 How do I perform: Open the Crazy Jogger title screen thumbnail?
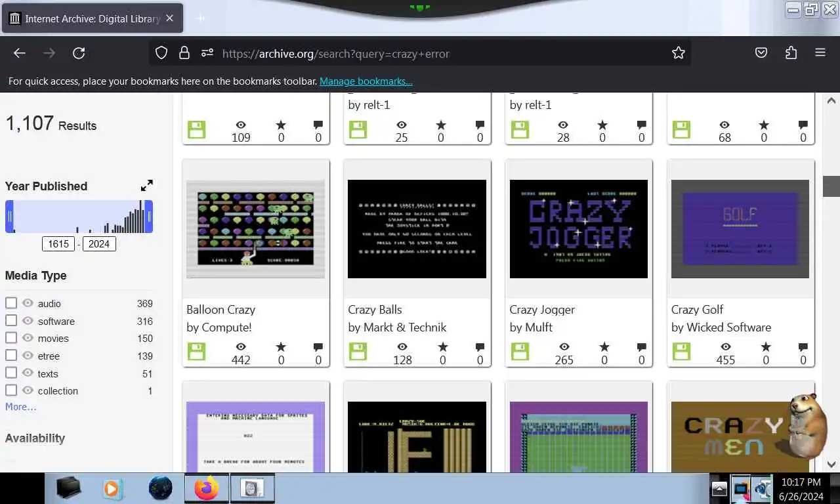point(579,229)
